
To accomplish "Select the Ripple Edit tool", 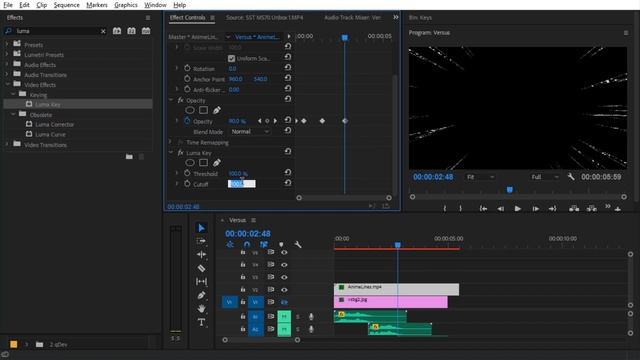I will (201, 255).
